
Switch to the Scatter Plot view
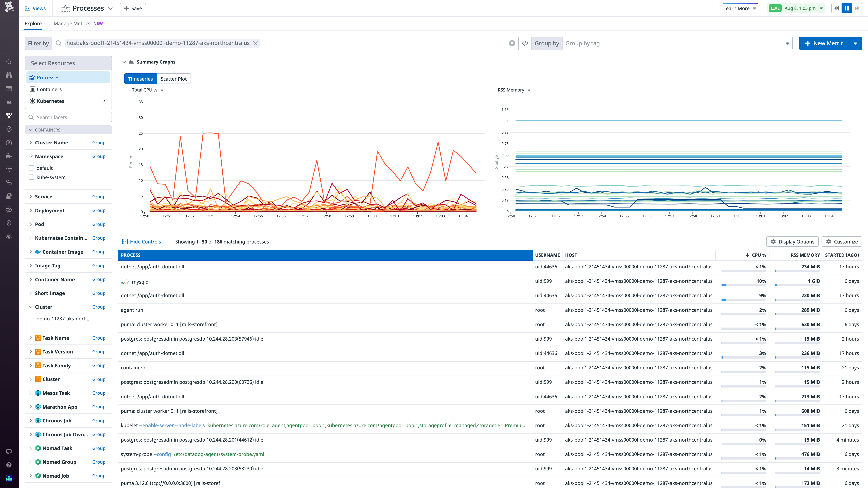174,78
